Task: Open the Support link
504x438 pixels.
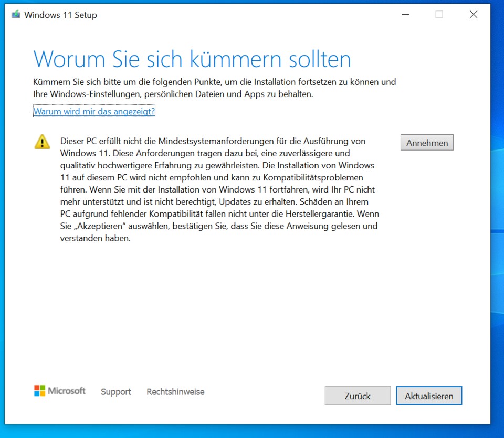Action: coord(116,392)
